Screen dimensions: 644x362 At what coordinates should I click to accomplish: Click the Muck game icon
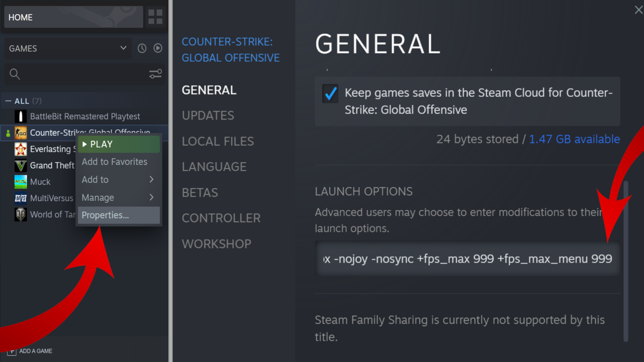(21, 182)
